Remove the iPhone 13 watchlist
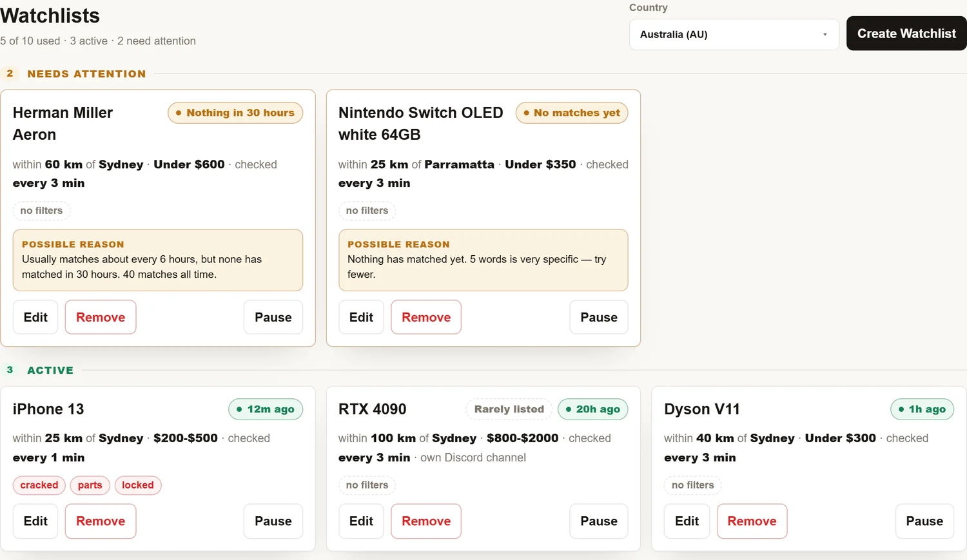The image size is (967, 560). pos(101,521)
